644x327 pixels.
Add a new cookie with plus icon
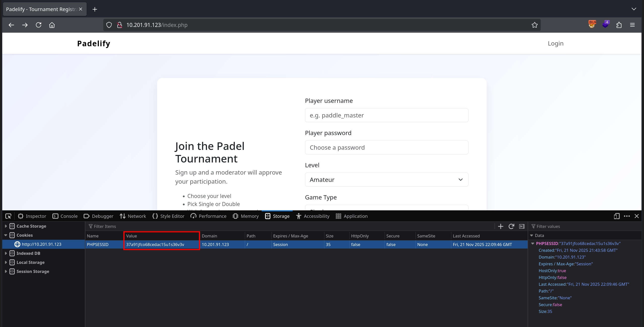[501, 226]
